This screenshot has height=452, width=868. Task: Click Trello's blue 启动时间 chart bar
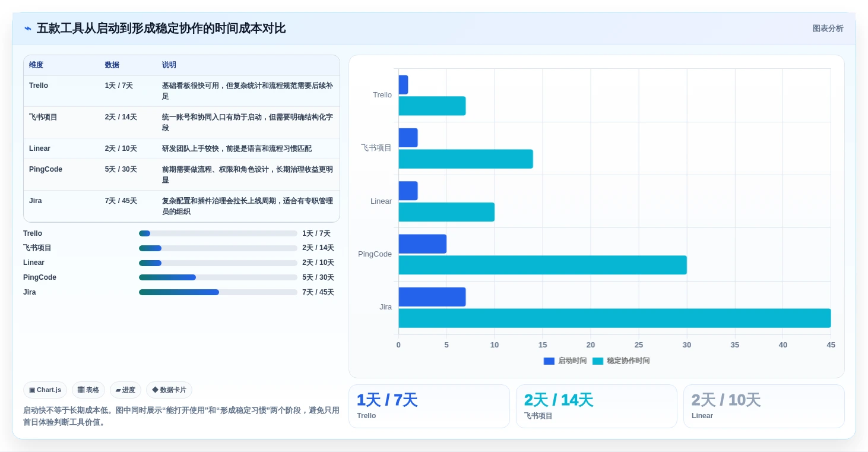(x=403, y=84)
